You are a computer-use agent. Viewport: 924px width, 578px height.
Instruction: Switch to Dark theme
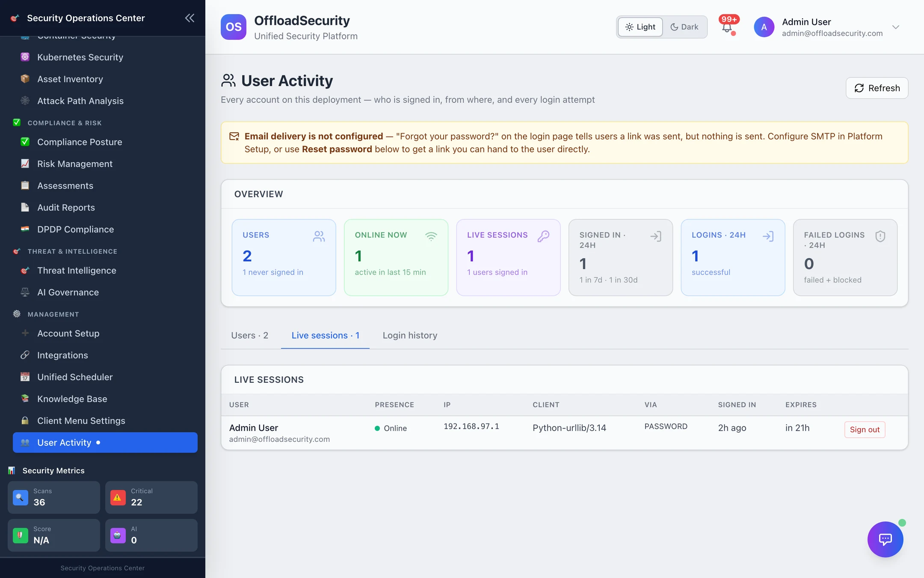(684, 27)
